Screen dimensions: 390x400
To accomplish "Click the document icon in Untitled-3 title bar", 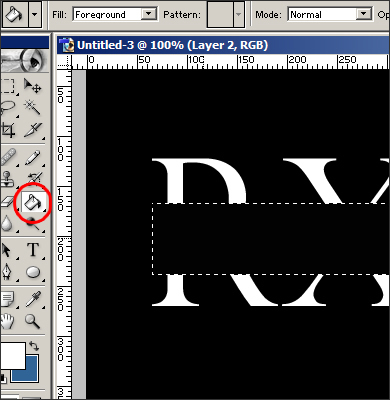I will pyautogui.click(x=67, y=45).
